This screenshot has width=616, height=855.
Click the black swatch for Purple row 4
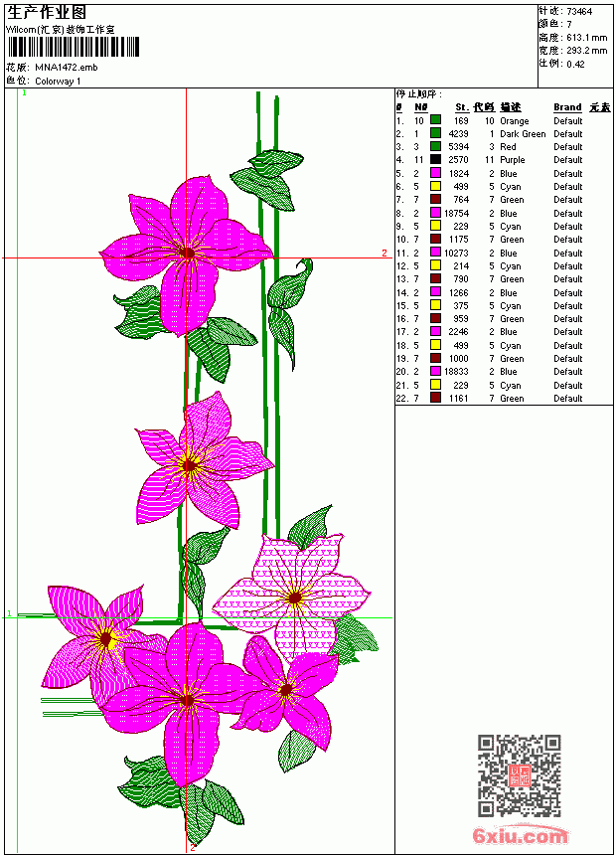[x=435, y=159]
